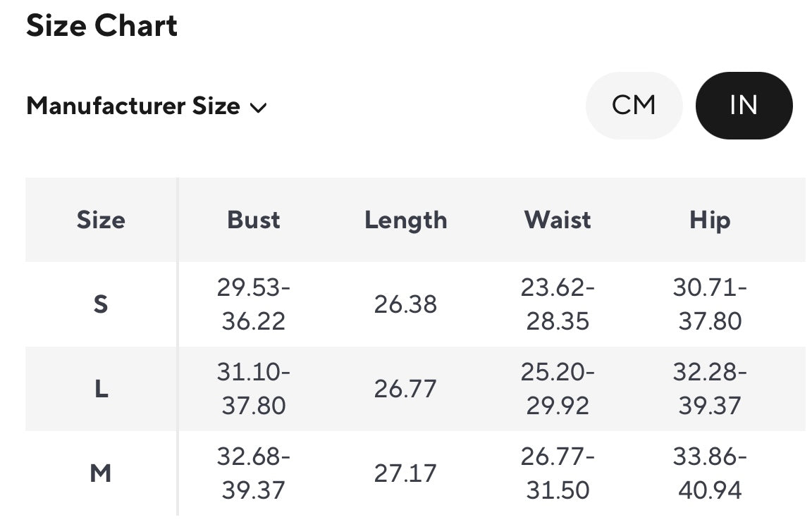The height and width of the screenshot is (522, 812).
Task: Click length value 26.38
Action: [405, 304]
